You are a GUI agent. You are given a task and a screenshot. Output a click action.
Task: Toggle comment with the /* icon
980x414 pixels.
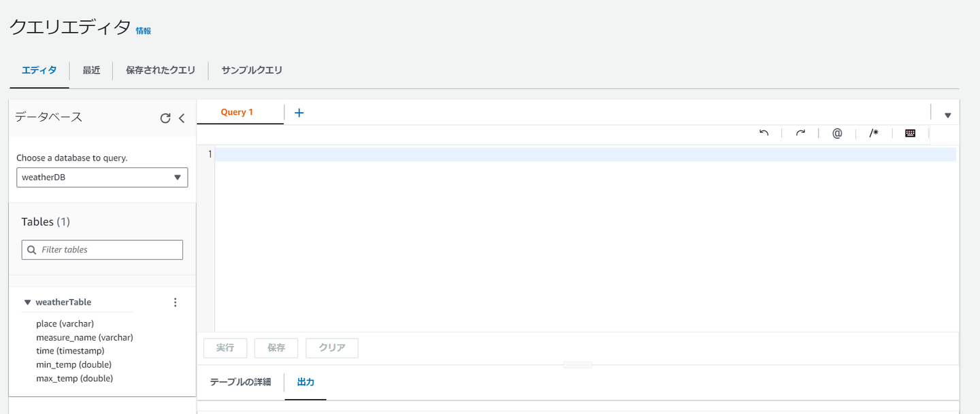[874, 133]
